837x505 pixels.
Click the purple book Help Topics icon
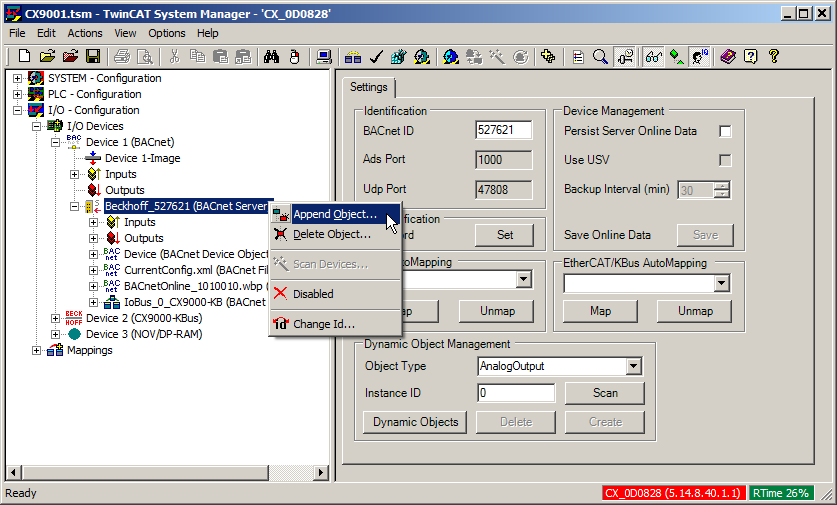[728, 56]
